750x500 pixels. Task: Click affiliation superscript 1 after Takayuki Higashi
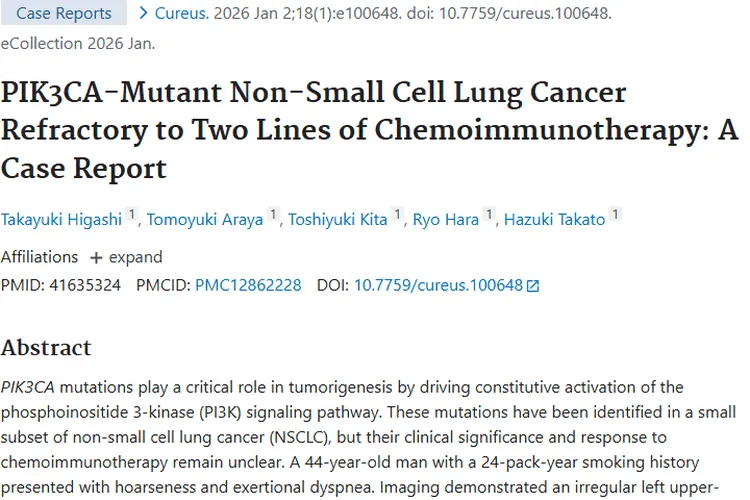(132, 215)
